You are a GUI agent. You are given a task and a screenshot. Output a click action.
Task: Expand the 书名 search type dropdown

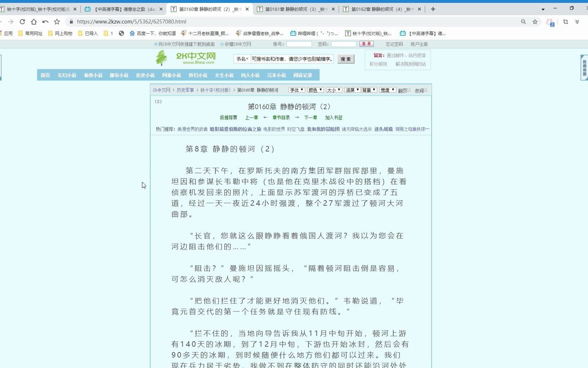242,59
